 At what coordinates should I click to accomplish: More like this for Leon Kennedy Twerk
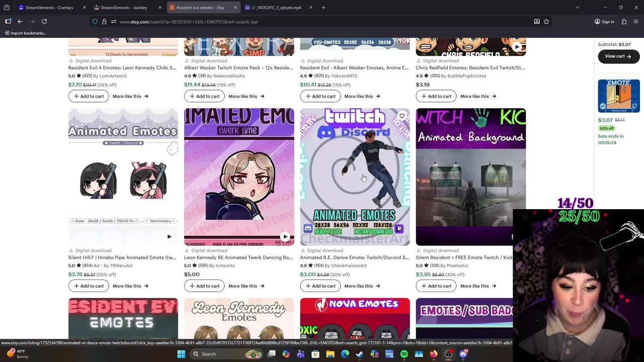pos(246,286)
